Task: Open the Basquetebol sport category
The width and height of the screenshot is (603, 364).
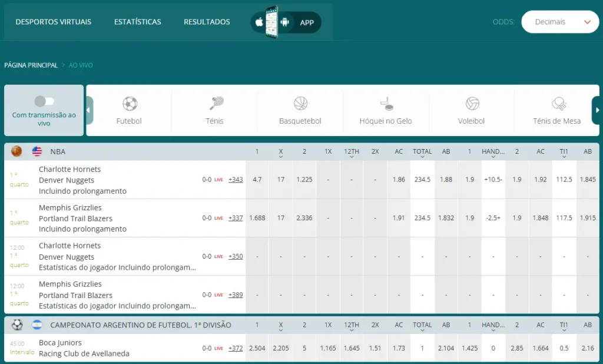Action: (300, 110)
